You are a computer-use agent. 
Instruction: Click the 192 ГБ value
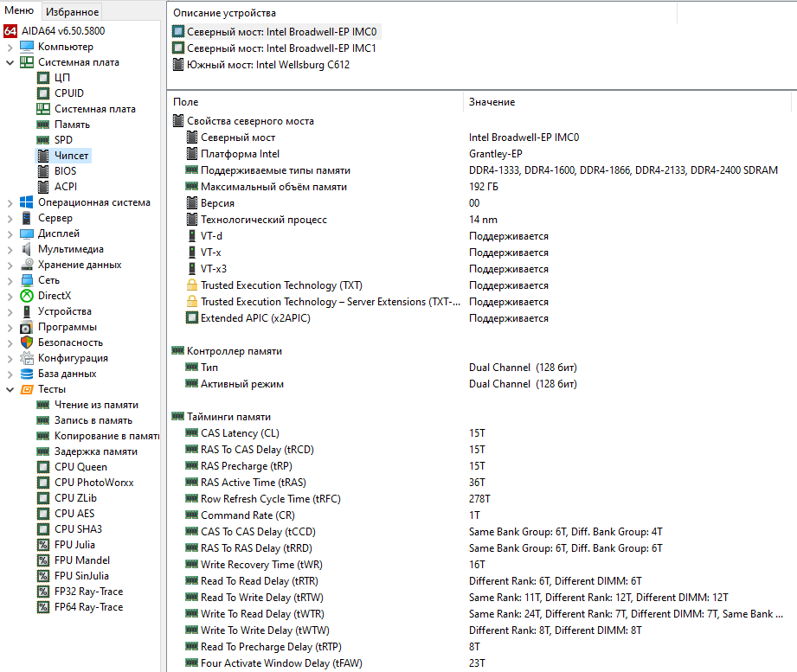pyautogui.click(x=484, y=187)
